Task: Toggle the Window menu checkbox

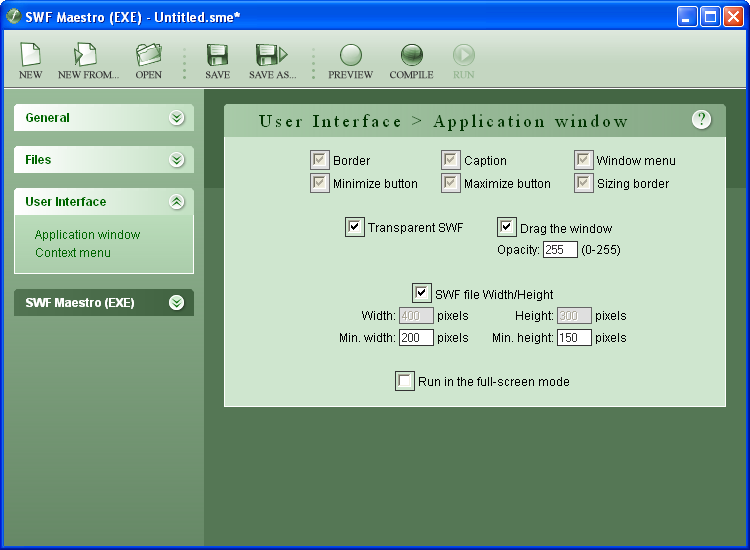Action: coord(584,160)
